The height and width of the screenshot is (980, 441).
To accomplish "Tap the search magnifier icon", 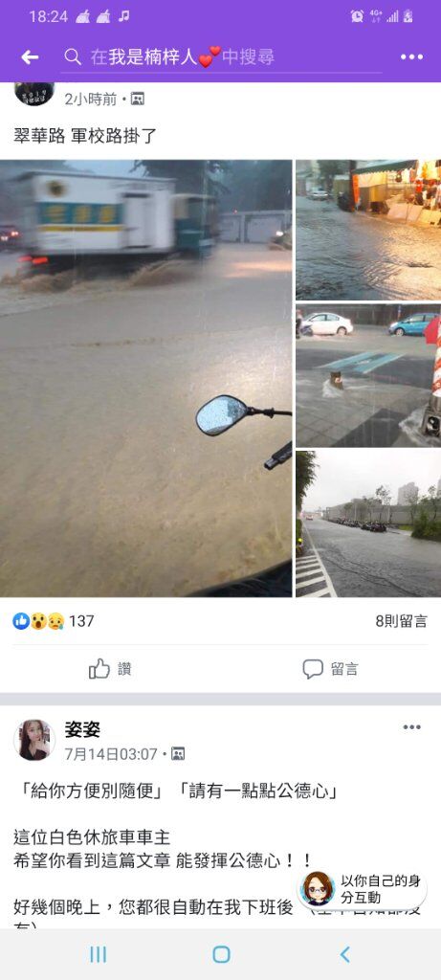I will point(73,57).
